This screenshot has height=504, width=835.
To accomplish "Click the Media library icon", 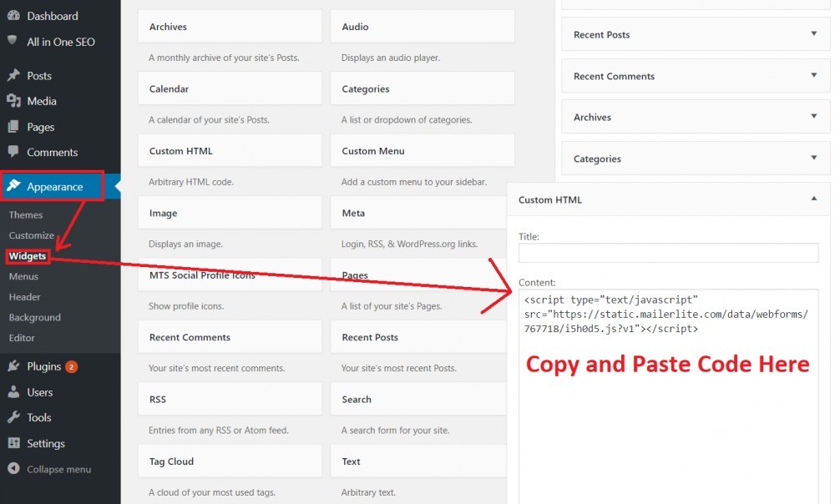I will 13,101.
